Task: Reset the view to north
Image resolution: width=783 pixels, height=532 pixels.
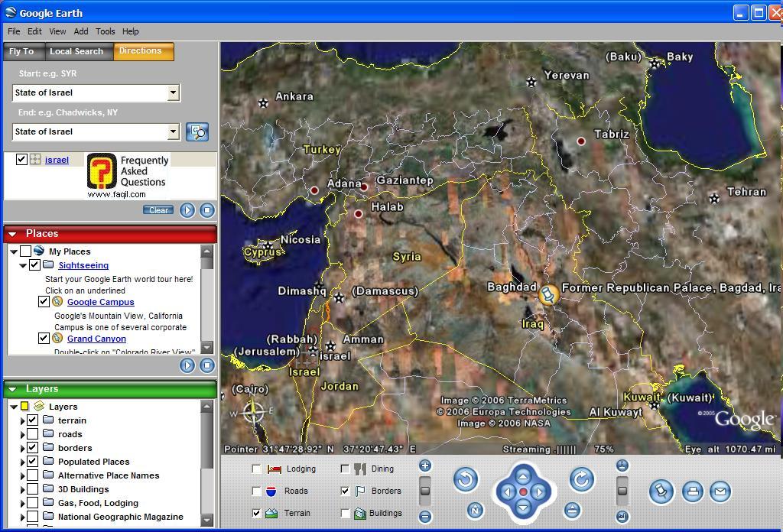Action: pos(475,510)
